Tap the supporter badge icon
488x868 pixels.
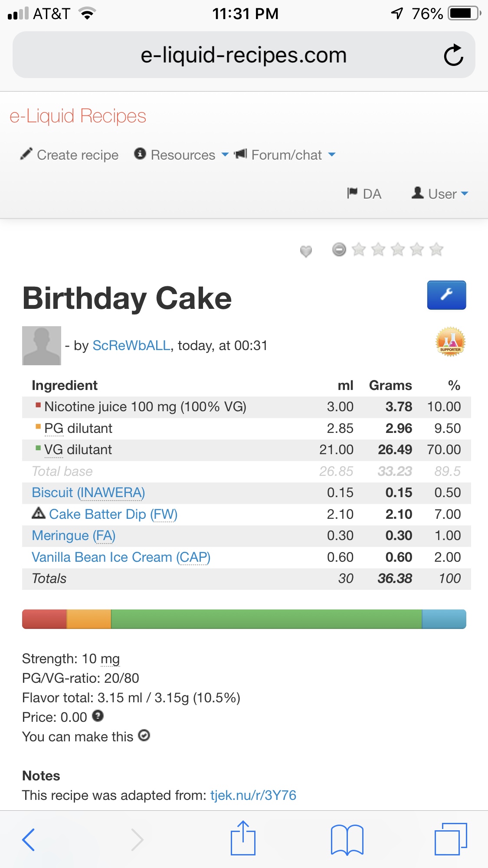(x=450, y=342)
